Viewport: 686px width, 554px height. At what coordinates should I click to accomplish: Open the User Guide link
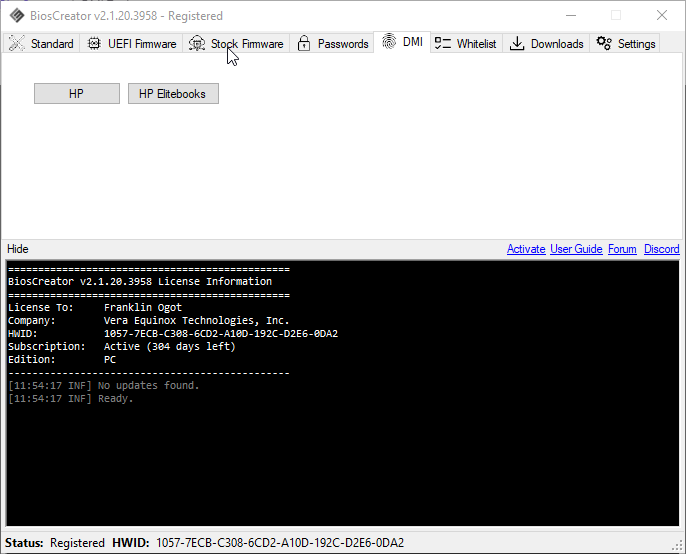click(576, 249)
